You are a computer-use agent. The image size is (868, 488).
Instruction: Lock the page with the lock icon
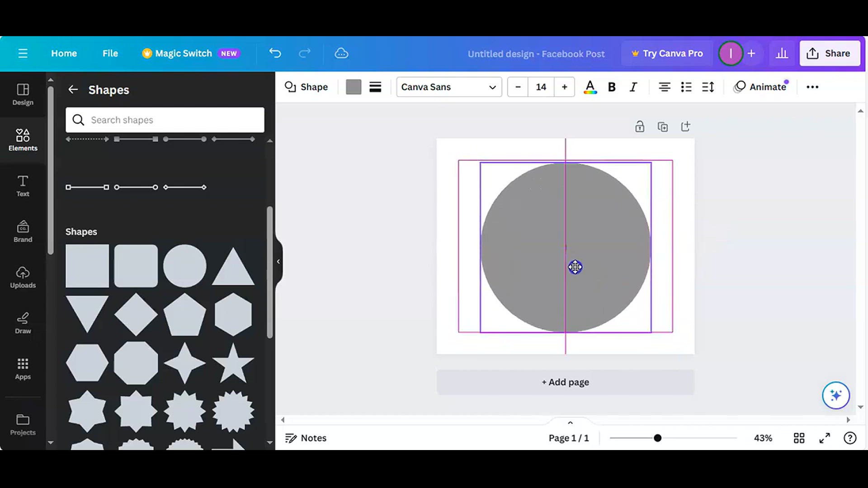pyautogui.click(x=639, y=127)
